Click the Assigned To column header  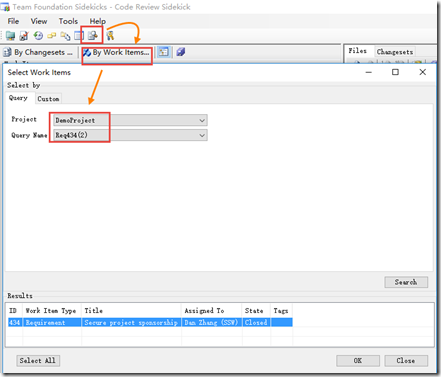[212, 311]
